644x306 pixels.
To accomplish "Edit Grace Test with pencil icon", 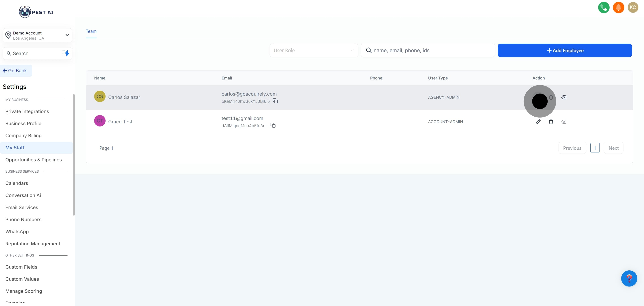I will (538, 122).
